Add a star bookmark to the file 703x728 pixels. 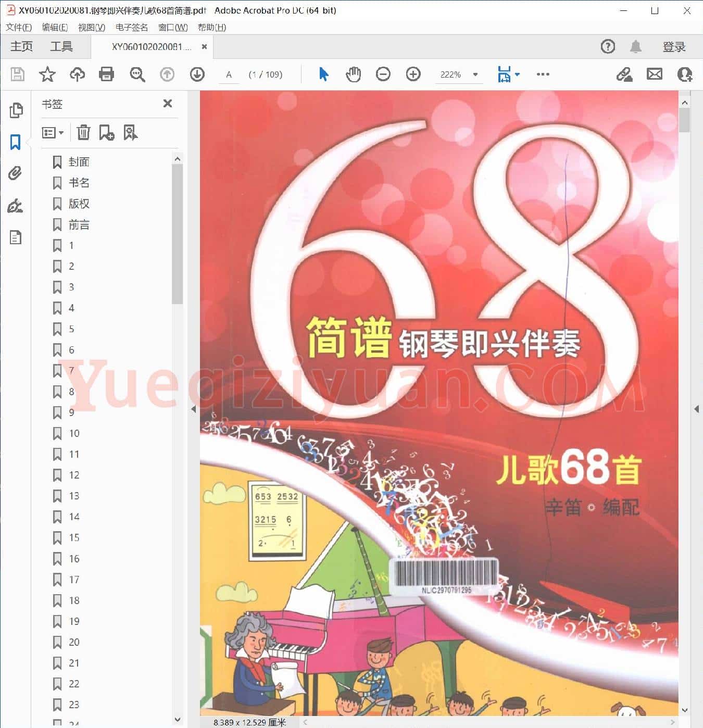pyautogui.click(x=47, y=74)
